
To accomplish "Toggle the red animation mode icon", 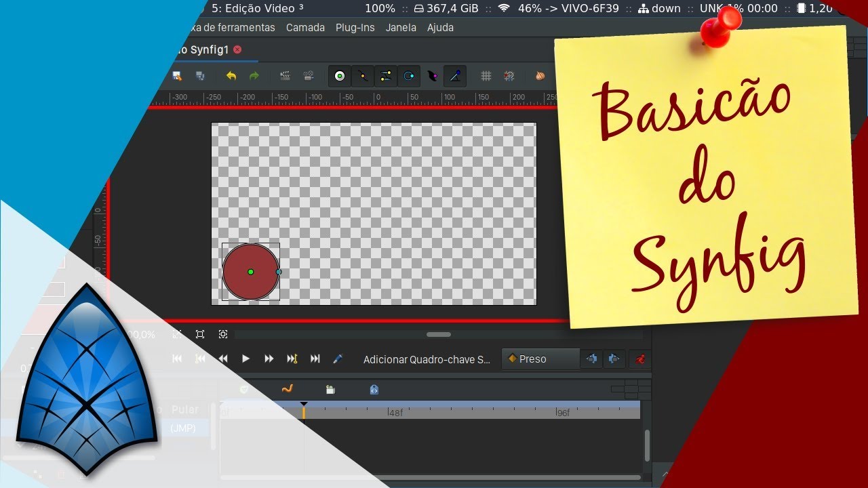I will [639, 359].
